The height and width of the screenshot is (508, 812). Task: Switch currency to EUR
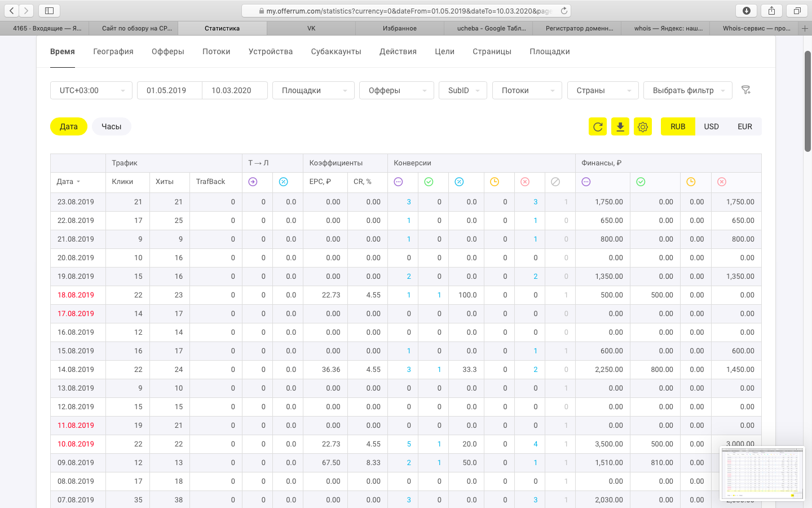tap(744, 127)
